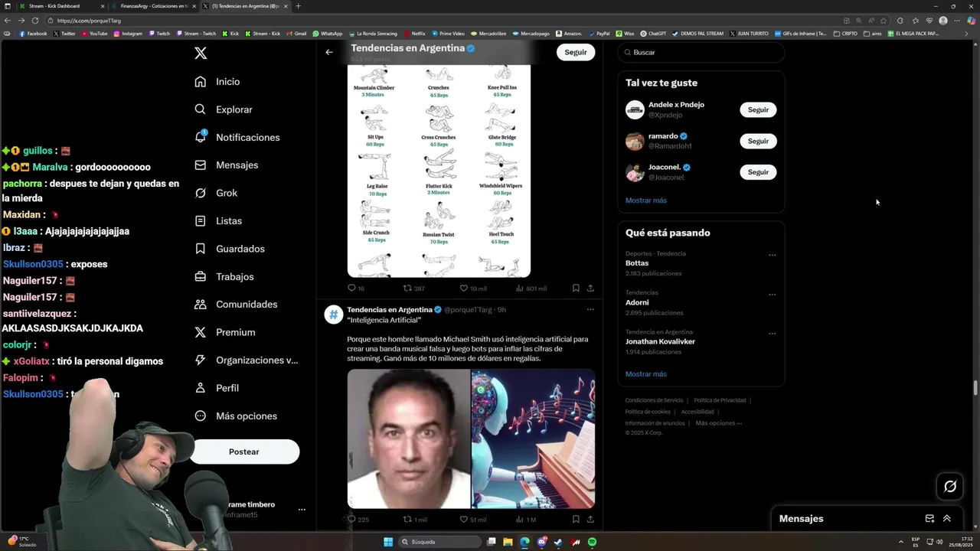The height and width of the screenshot is (551, 980).
Task: Share the Inteligencia Artificial post
Action: coord(590,520)
